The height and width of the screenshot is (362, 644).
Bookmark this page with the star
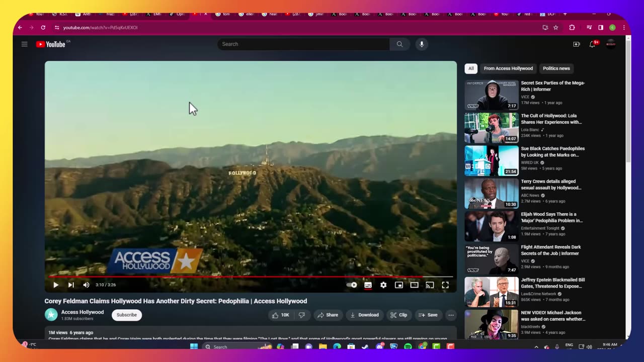point(556,28)
